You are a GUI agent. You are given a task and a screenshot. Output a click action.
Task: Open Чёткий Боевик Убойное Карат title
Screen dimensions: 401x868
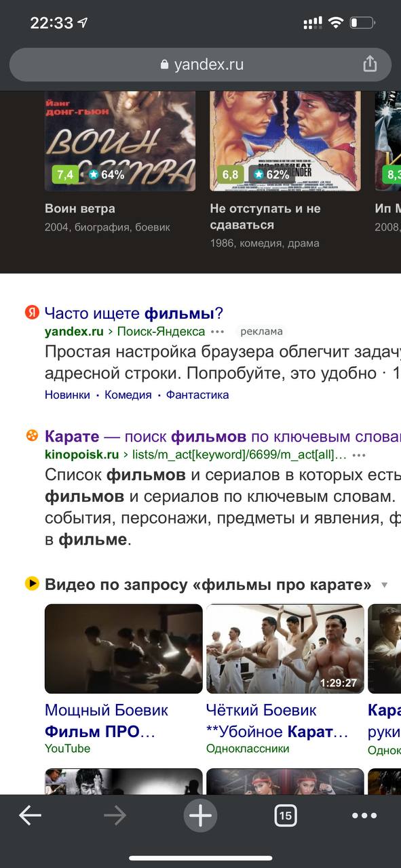click(277, 721)
